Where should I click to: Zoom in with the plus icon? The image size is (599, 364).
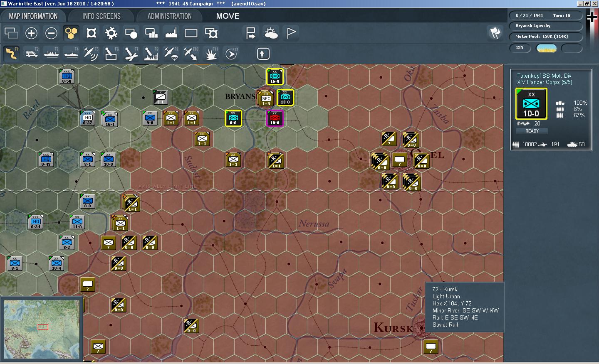point(31,33)
